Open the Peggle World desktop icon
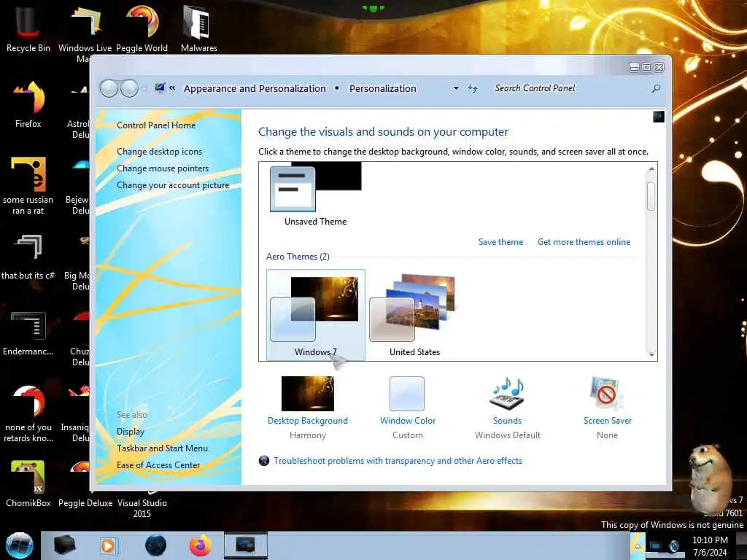This screenshot has width=747, height=560. pyautogui.click(x=142, y=29)
